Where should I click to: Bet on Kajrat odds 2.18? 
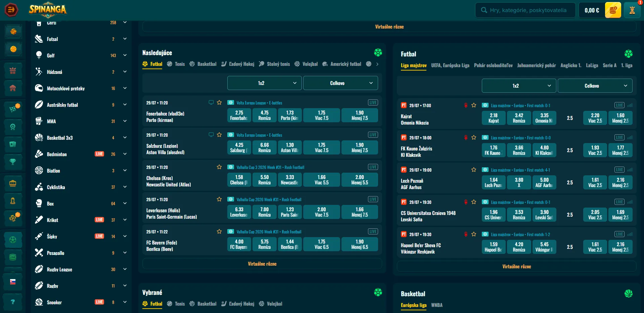tap(494, 118)
